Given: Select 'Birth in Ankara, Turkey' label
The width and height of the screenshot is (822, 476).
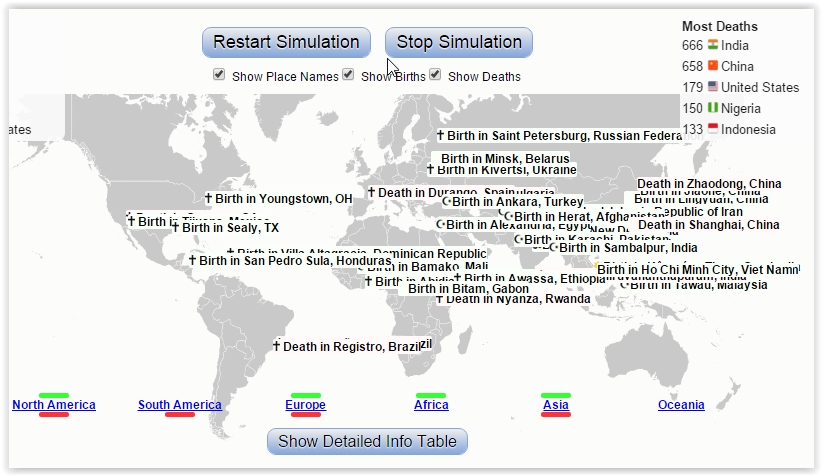Looking at the screenshot, I should click(518, 202).
